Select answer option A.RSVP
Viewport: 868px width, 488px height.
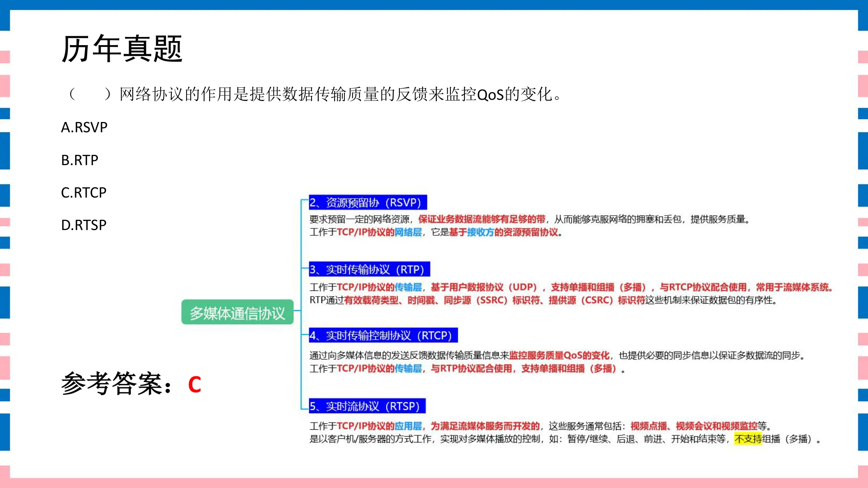tap(84, 127)
